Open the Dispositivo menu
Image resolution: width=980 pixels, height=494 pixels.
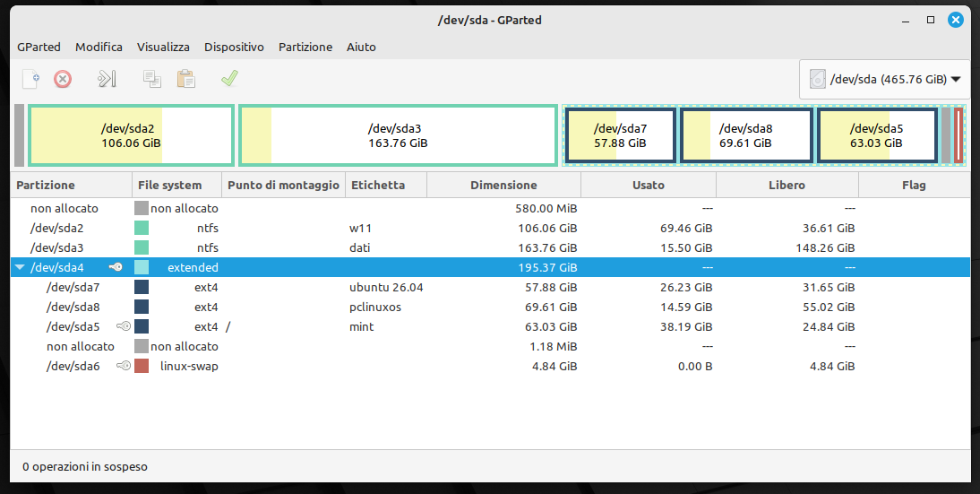pos(234,47)
